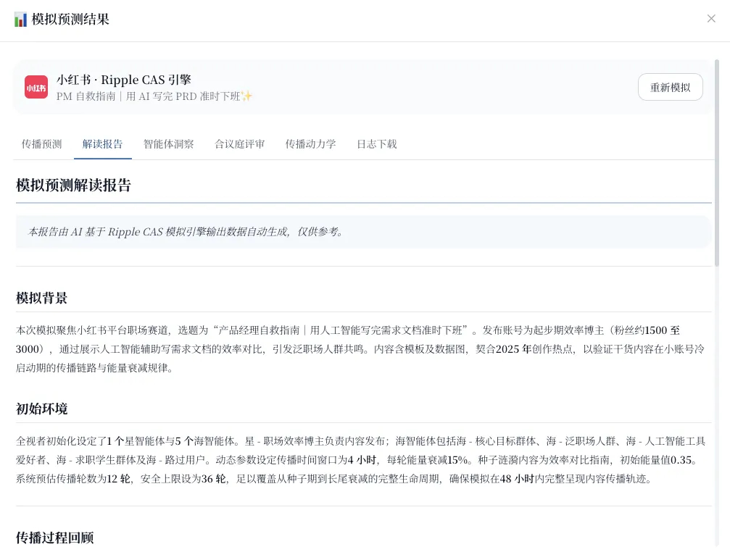Image resolution: width=730 pixels, height=560 pixels.
Task: Click the 初始环境 section heading
Action: pyautogui.click(x=41, y=409)
